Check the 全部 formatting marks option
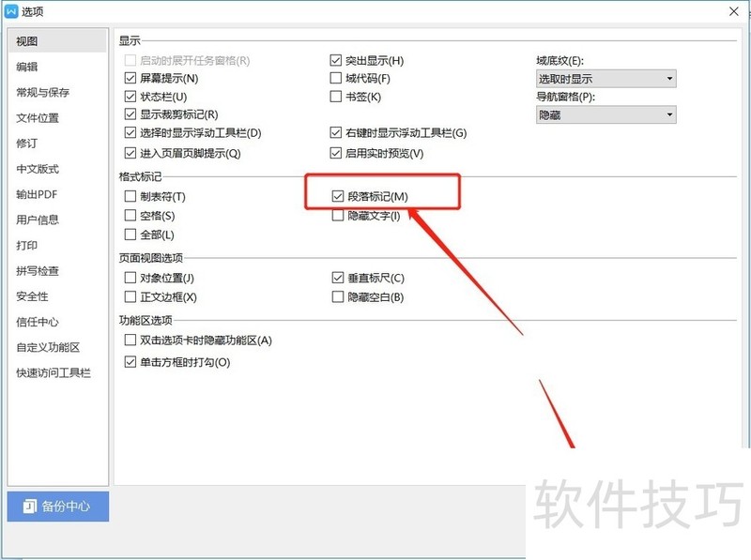The image size is (751, 560). point(130,235)
